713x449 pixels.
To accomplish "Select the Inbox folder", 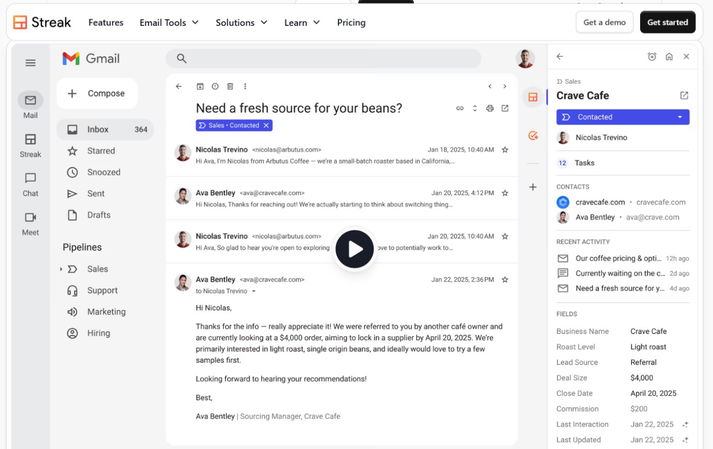I will point(98,129).
